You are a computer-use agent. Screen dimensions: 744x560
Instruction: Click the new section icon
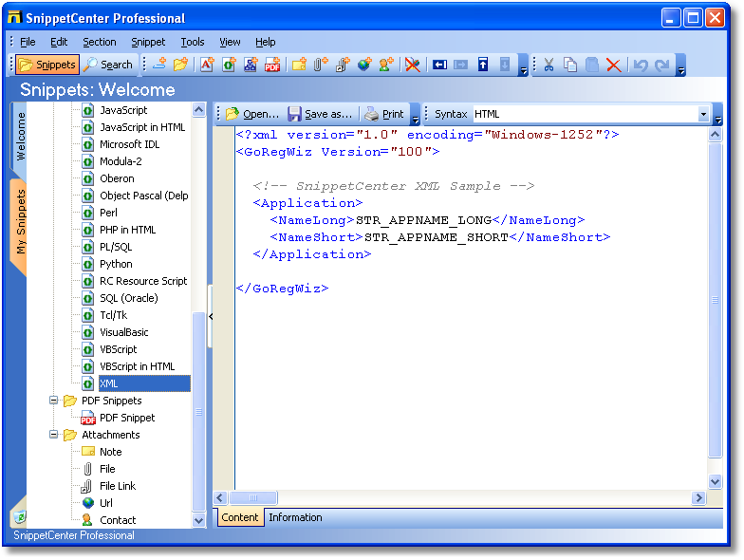click(x=159, y=65)
